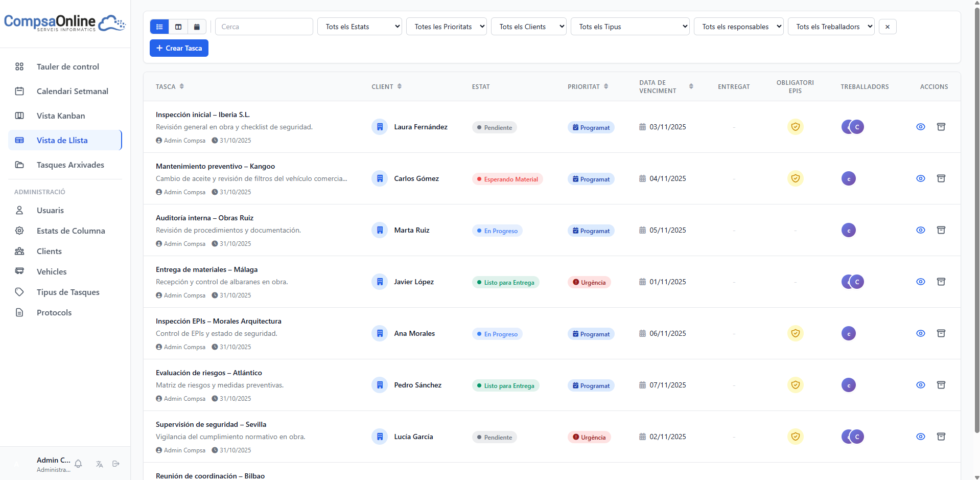Viewport: 980px width, 480px height.
Task: Open Calendari Setmanal in sidebar
Action: (x=65, y=91)
